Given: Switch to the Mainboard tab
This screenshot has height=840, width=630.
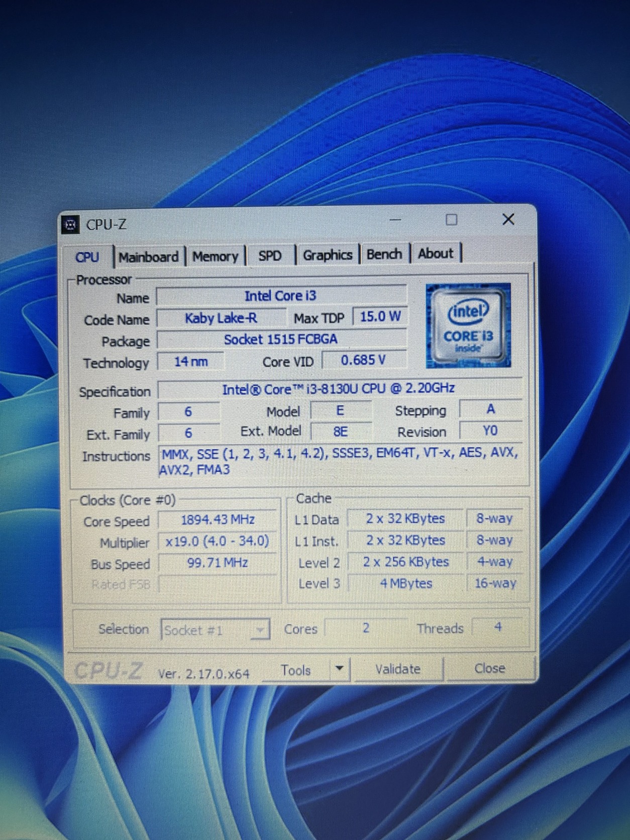Looking at the screenshot, I should (x=149, y=257).
